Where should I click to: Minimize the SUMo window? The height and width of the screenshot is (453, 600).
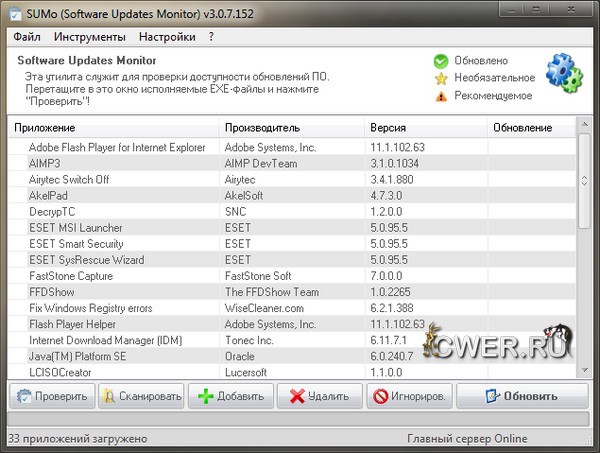click(511, 10)
